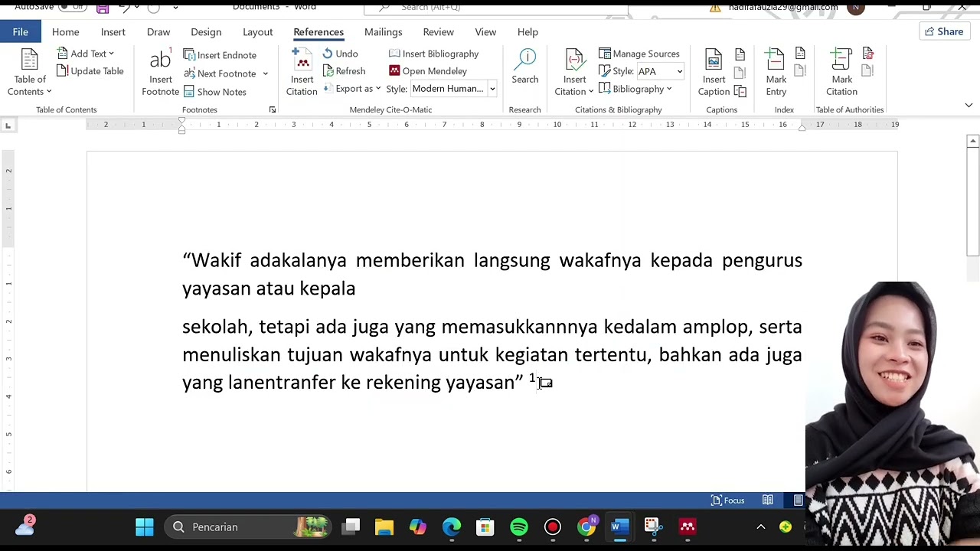
Task: Click Insert Index icon
Action: click(800, 54)
